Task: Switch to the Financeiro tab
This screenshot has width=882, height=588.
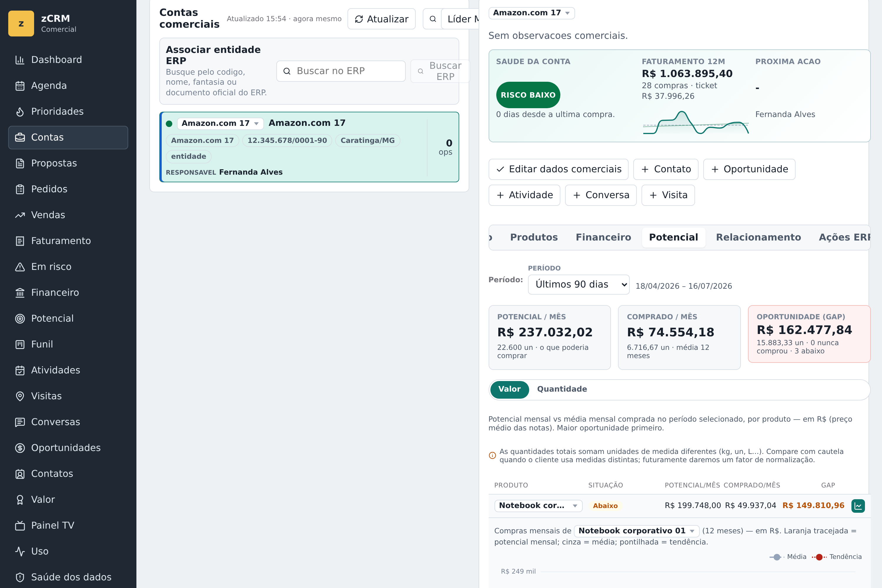Action: click(x=603, y=237)
